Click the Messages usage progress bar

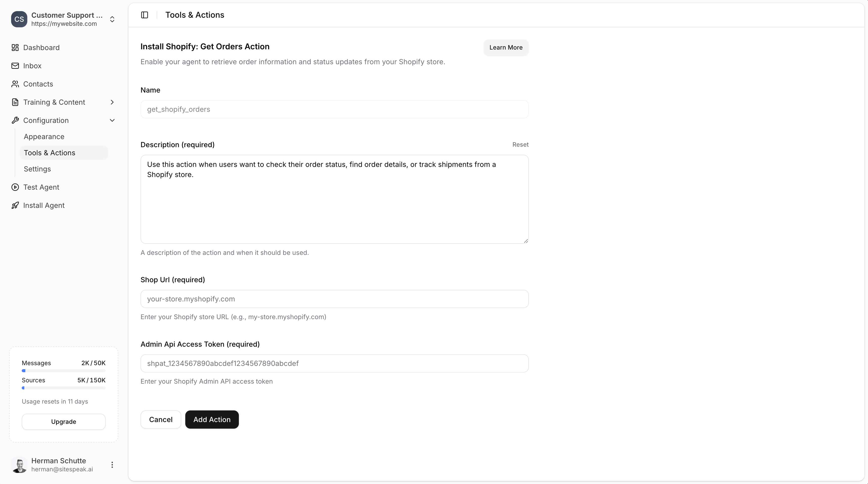pos(63,371)
